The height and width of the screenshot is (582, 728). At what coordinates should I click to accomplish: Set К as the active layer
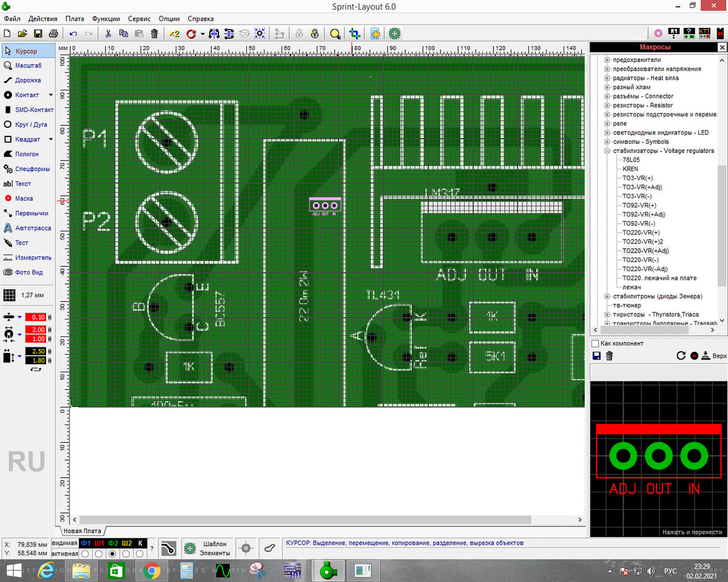tap(140, 554)
